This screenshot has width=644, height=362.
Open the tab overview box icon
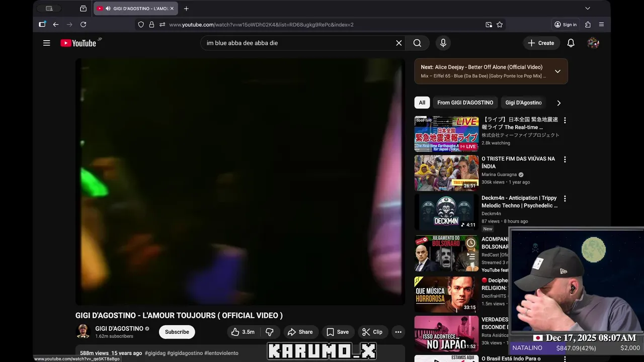83,9
